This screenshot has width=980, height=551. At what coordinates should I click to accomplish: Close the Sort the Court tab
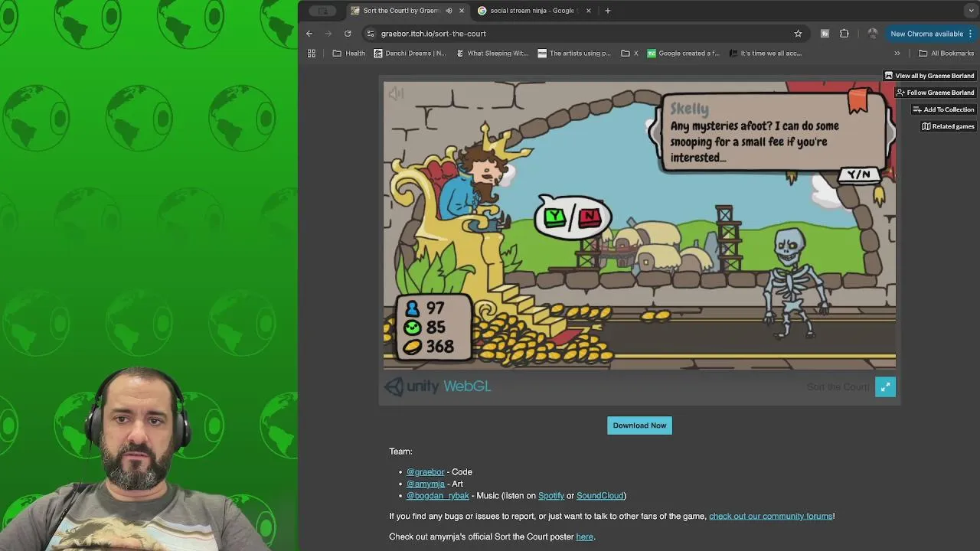point(462,11)
